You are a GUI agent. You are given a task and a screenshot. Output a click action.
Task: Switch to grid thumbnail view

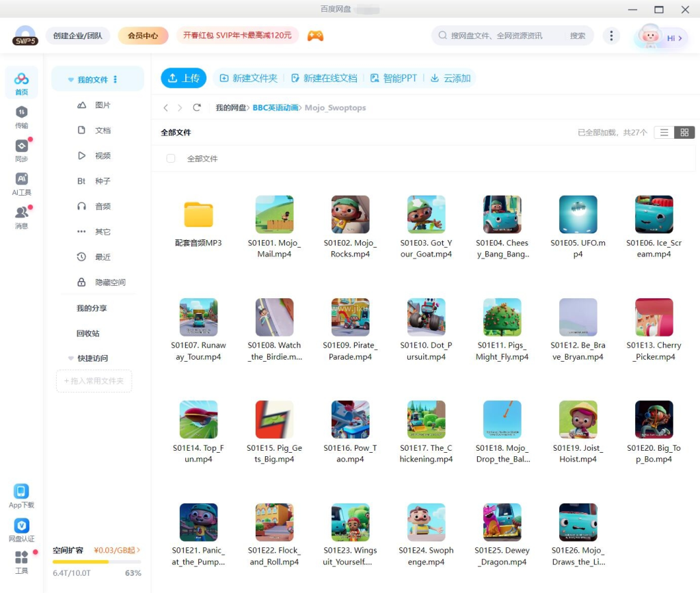click(684, 133)
